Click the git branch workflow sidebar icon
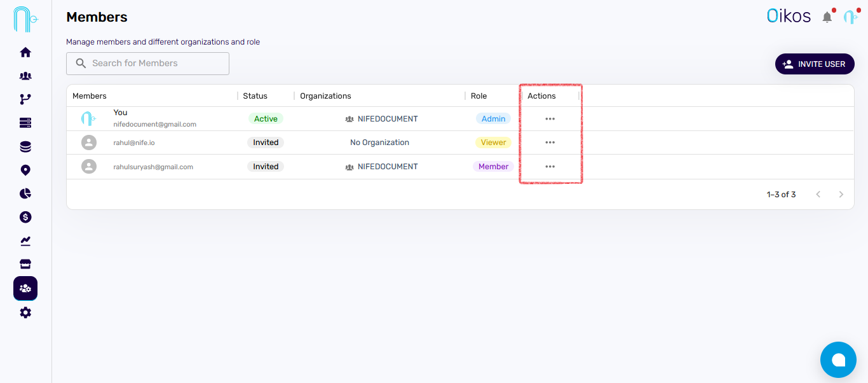 25,99
